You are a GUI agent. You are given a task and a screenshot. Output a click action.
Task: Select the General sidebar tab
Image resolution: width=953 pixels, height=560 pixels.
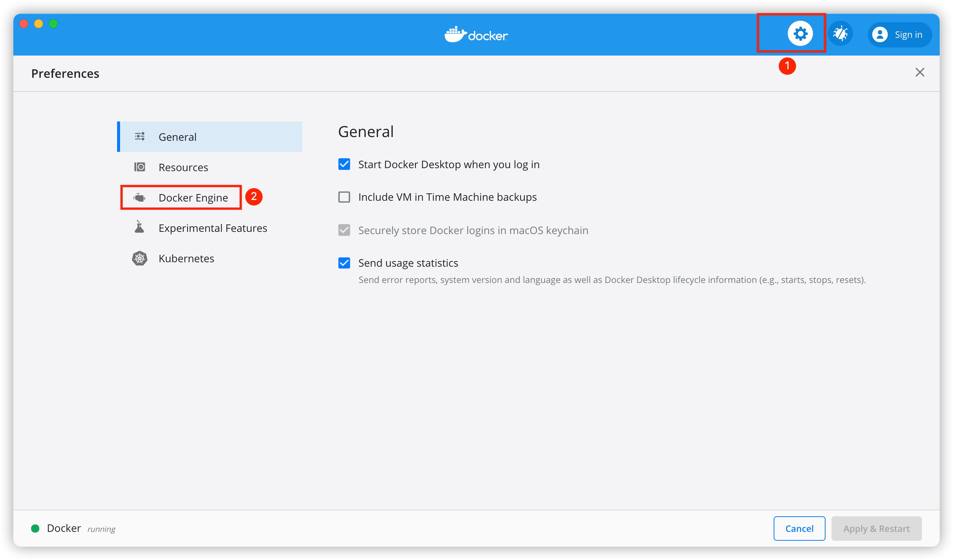210,137
